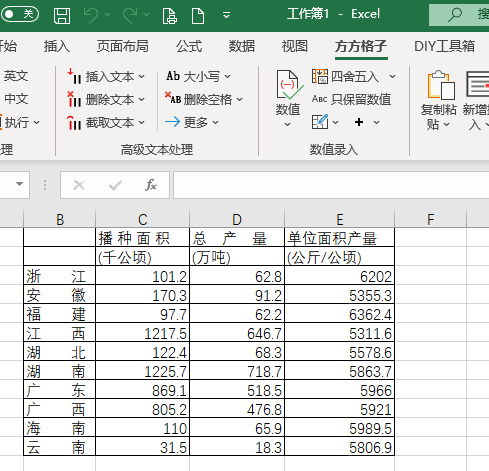Expand the 复制粘贴 dropdown chevron
489x471 pixels.
pos(447,125)
